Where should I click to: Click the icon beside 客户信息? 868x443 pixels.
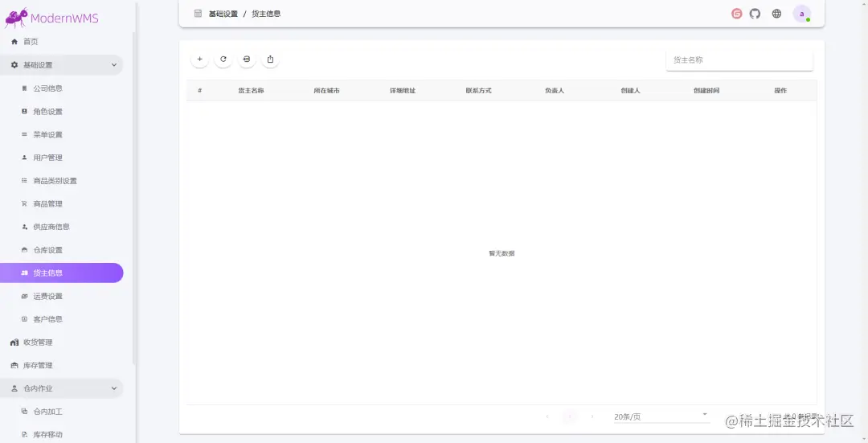24,319
